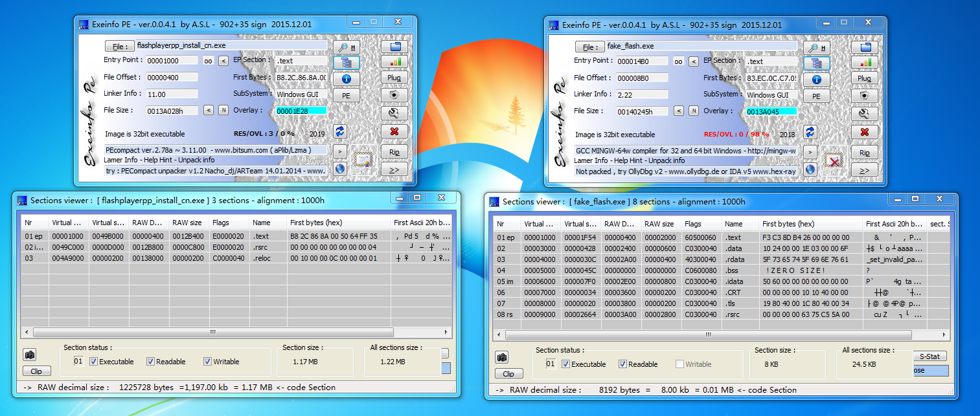The height and width of the screenshot is (416, 980).
Task: Open bar chart statistics in flashplayerpp Exeinfo window
Action: (394, 62)
